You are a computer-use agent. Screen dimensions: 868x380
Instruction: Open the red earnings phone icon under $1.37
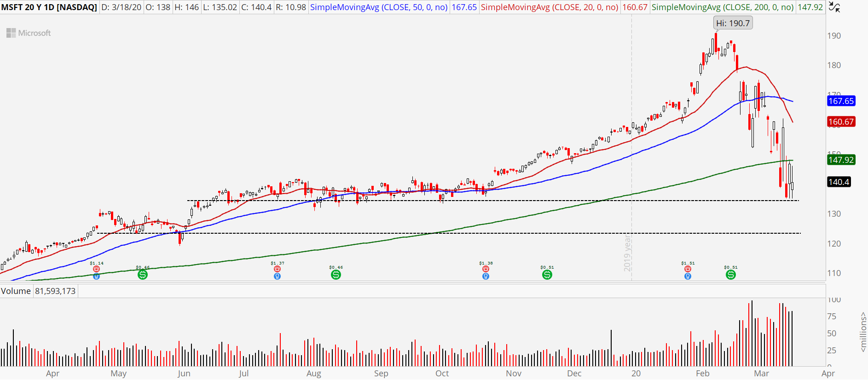click(x=277, y=269)
